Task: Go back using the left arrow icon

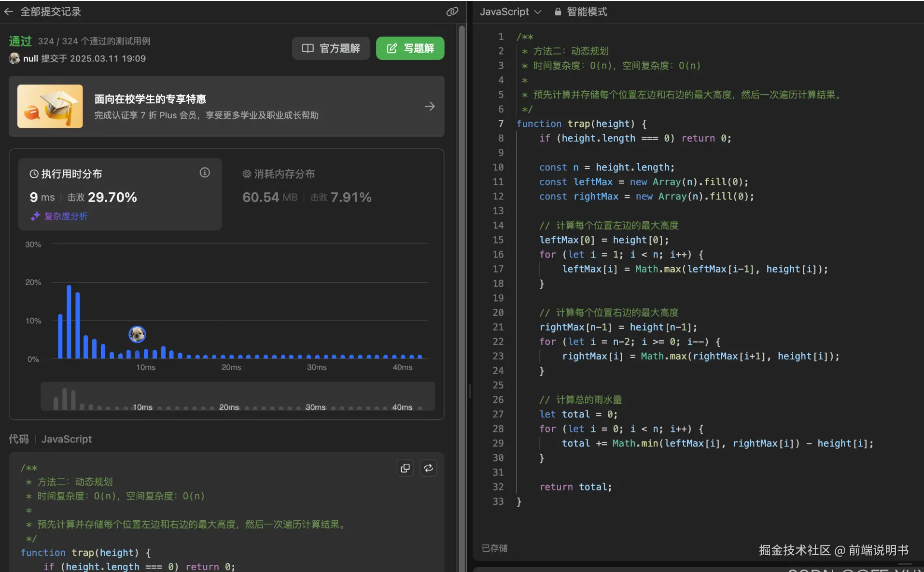Action: coord(9,12)
